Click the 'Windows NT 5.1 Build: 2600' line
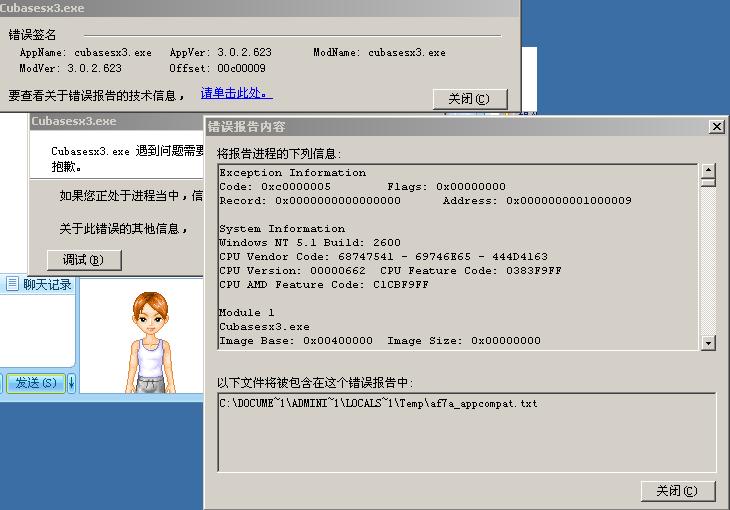The image size is (730, 510). (310, 243)
